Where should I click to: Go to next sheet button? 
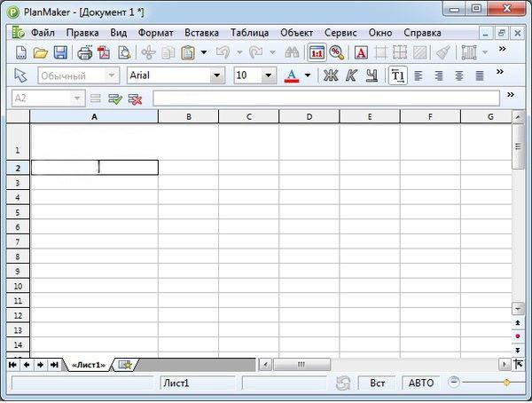pyautogui.click(x=41, y=365)
